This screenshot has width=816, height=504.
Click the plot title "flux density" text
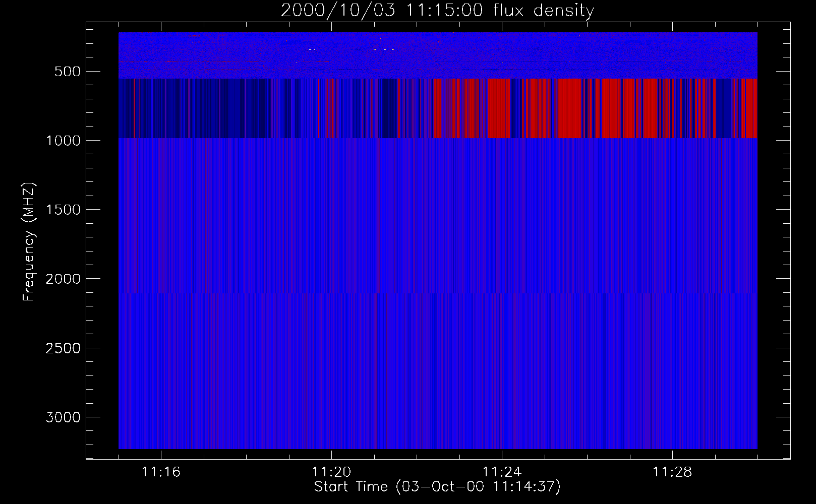(543, 11)
